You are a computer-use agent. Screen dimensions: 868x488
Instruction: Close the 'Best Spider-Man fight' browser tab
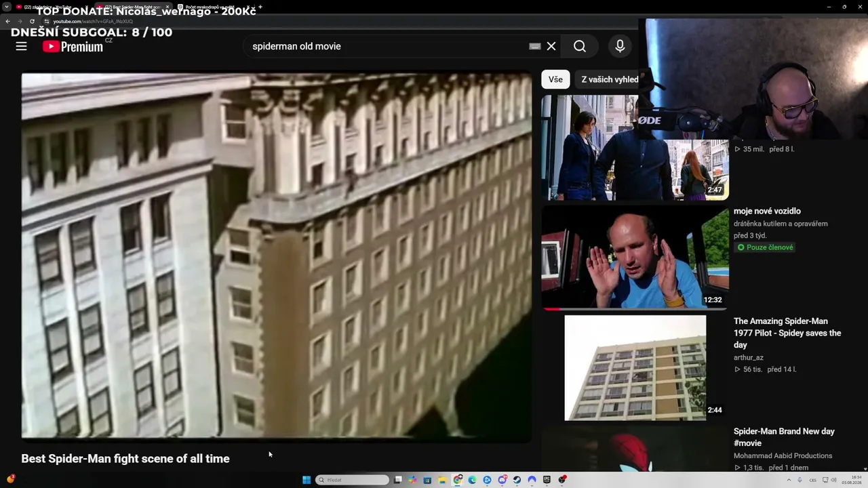click(167, 7)
